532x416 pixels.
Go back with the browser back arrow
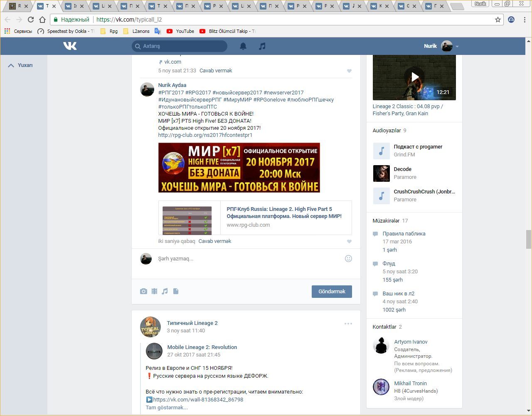point(7,20)
